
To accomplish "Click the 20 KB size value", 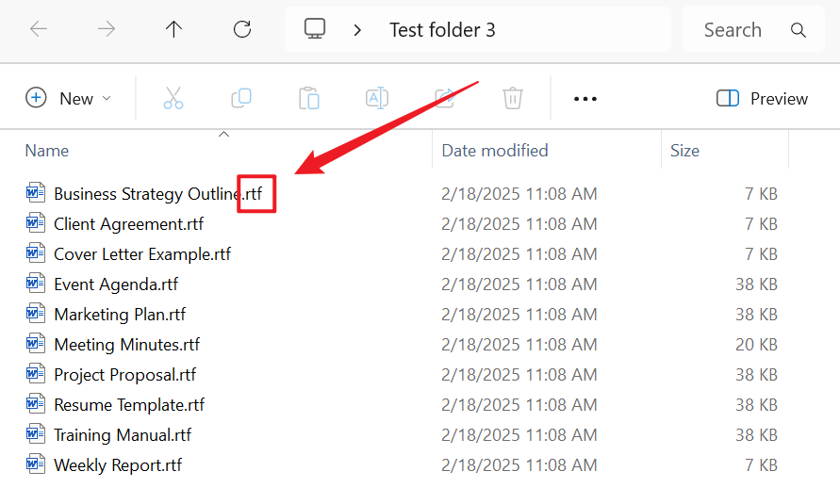I will pos(756,344).
